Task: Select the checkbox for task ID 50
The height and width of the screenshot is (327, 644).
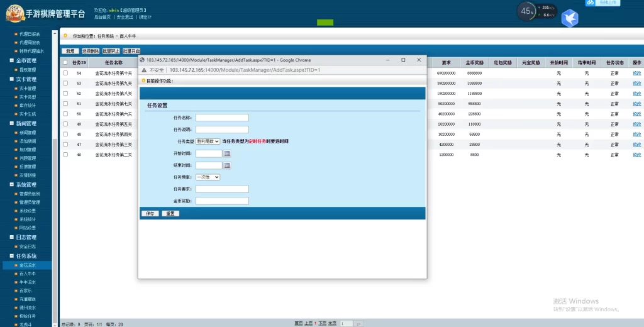Action: point(65,114)
